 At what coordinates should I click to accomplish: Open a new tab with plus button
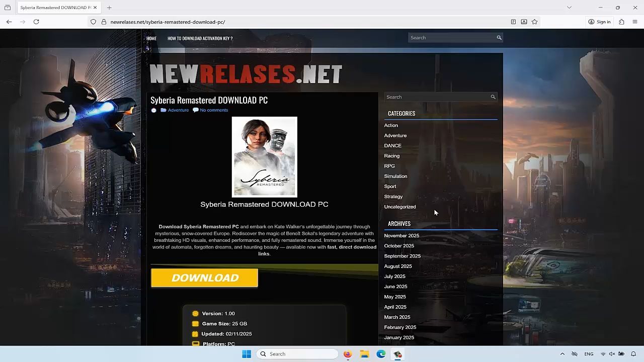point(109,8)
